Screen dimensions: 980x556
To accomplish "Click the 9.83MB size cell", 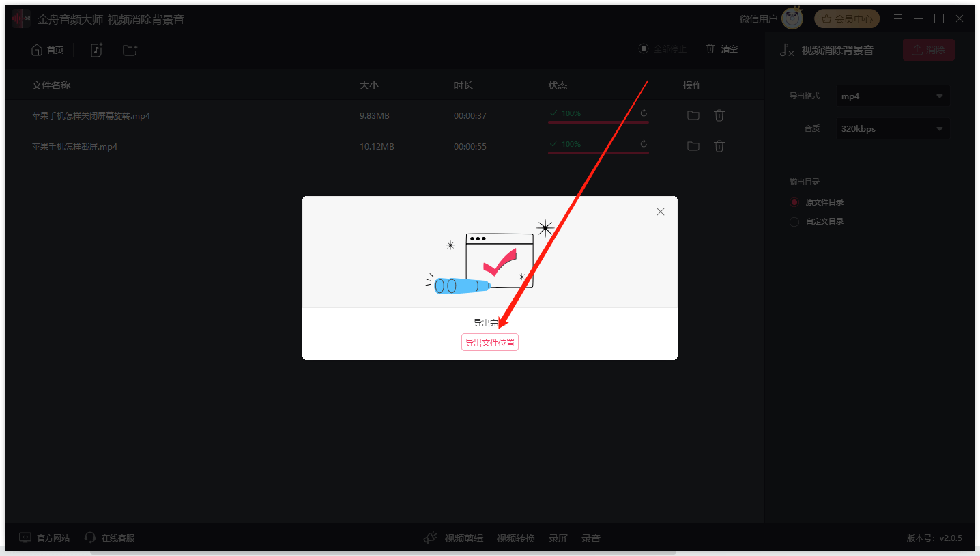I will 375,116.
